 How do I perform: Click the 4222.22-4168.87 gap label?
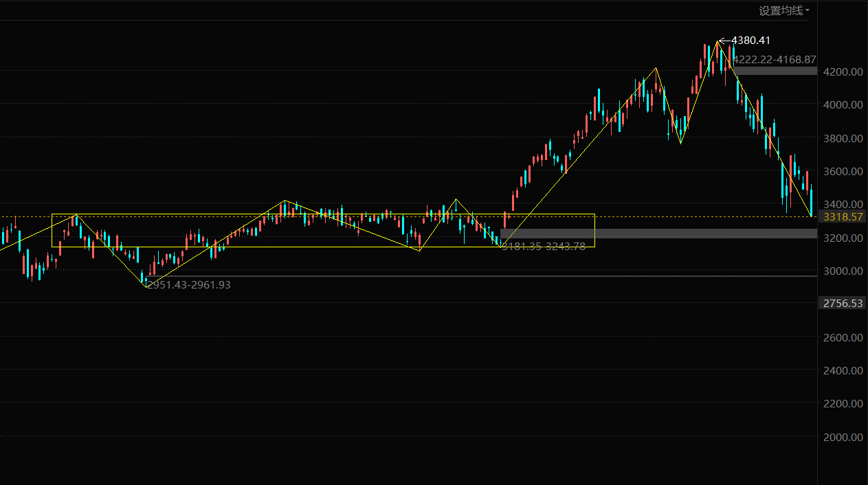pos(775,60)
